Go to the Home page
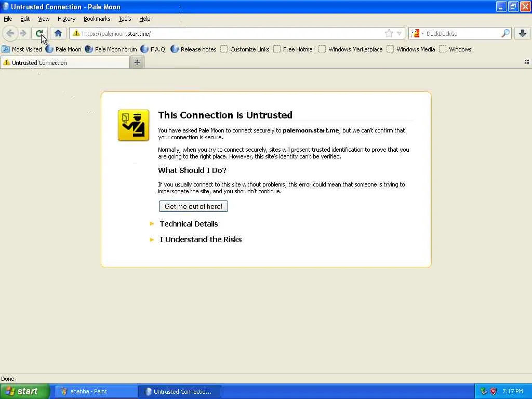Viewport: 532px width, 399px height. 58,33
